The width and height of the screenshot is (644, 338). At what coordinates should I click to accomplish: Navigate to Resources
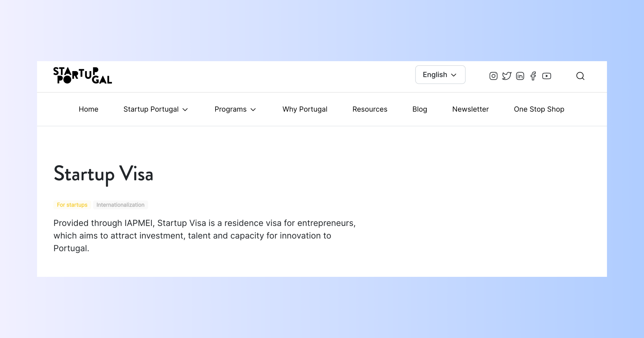pyautogui.click(x=370, y=109)
